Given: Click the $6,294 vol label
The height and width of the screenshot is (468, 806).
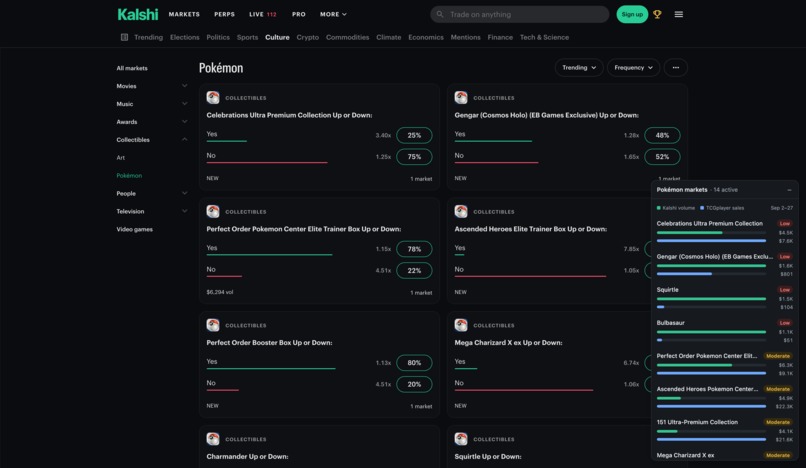Looking at the screenshot, I should click(x=219, y=292).
